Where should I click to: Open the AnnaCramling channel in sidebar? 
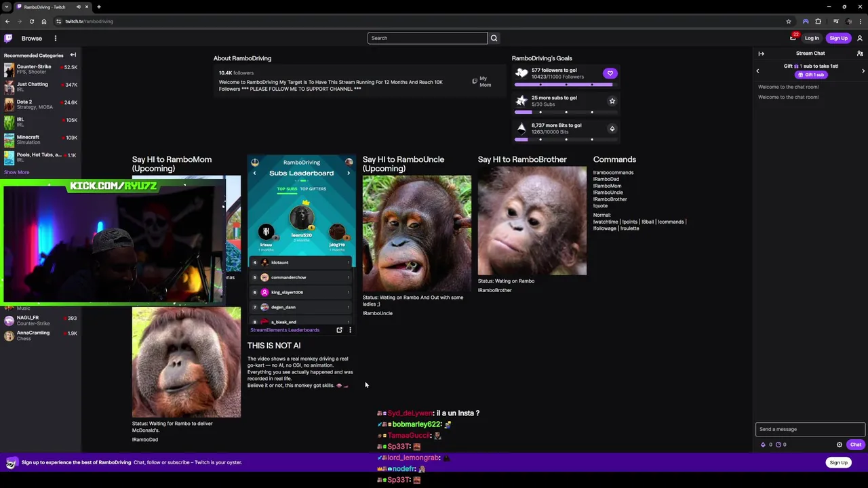41,335
